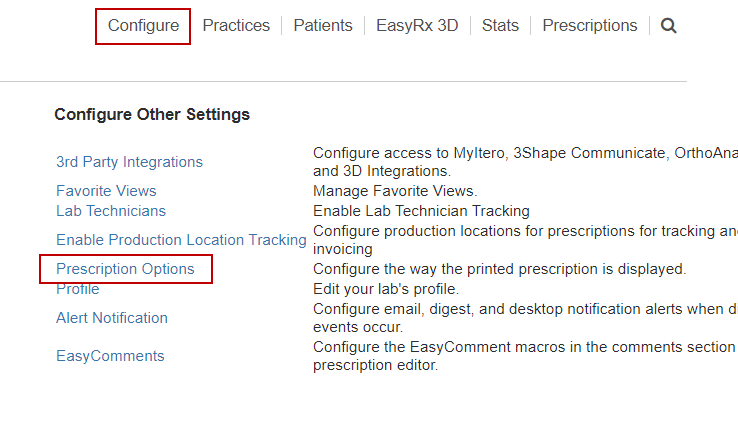
Task: Open Enable Production Location Tracking link
Action: [181, 240]
